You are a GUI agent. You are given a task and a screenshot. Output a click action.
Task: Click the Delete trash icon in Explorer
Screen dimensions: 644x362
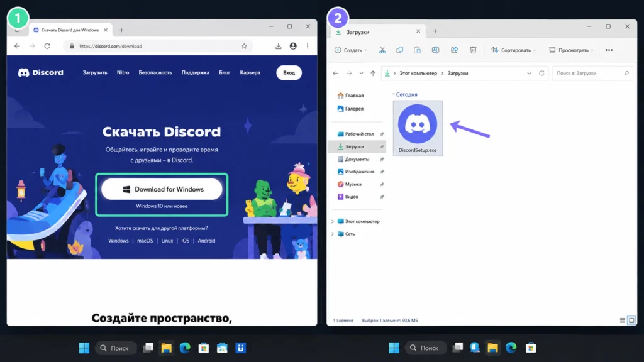click(473, 50)
